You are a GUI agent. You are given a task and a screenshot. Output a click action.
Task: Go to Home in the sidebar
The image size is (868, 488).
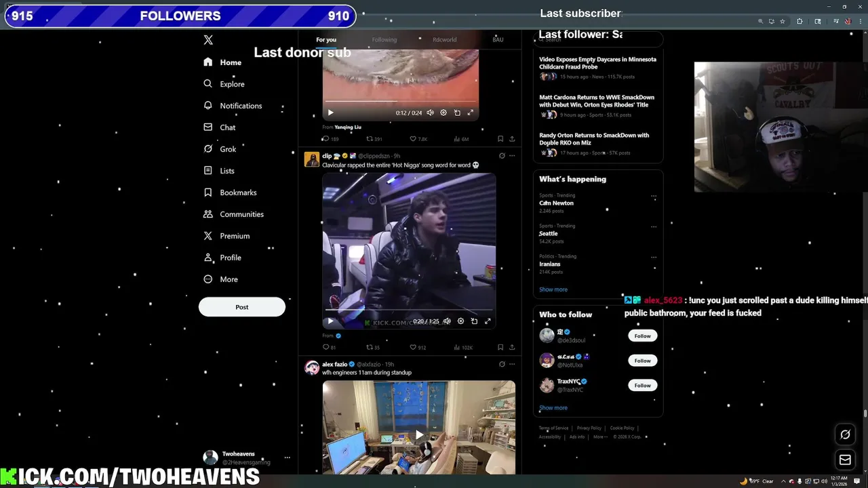(222, 62)
